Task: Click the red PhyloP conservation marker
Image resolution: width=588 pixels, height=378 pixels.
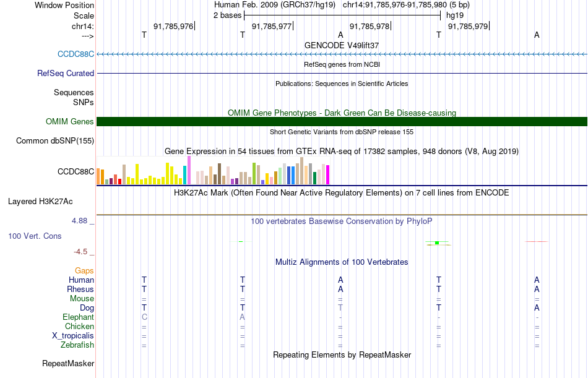Action: [x=536, y=241]
